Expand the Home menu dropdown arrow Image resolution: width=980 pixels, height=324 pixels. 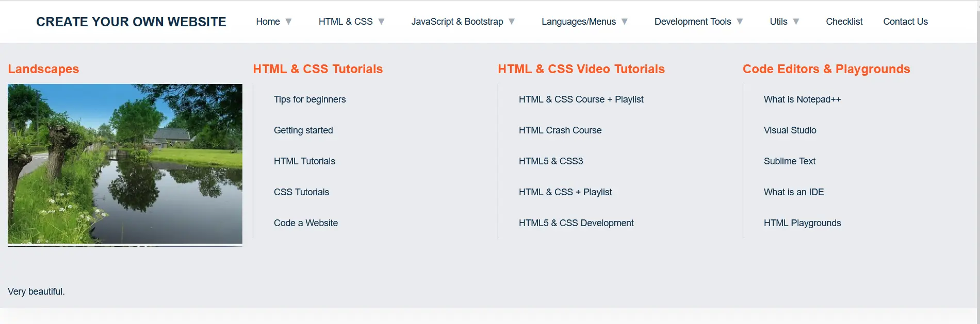289,22
